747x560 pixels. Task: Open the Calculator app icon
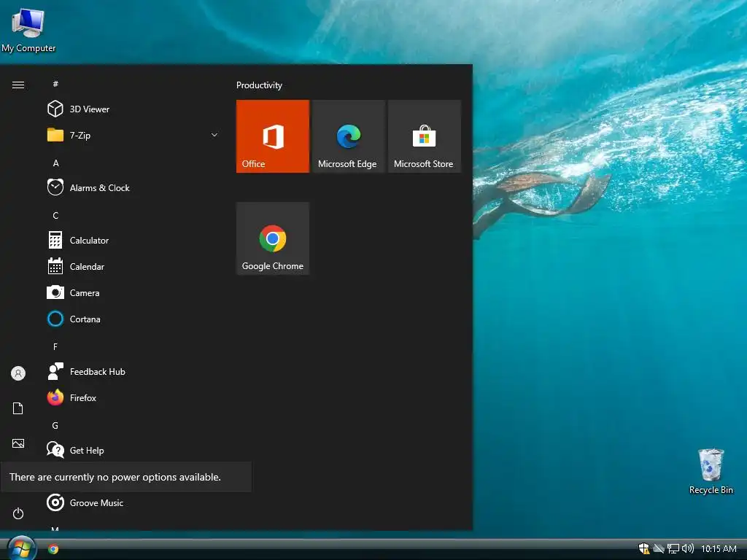(55, 240)
